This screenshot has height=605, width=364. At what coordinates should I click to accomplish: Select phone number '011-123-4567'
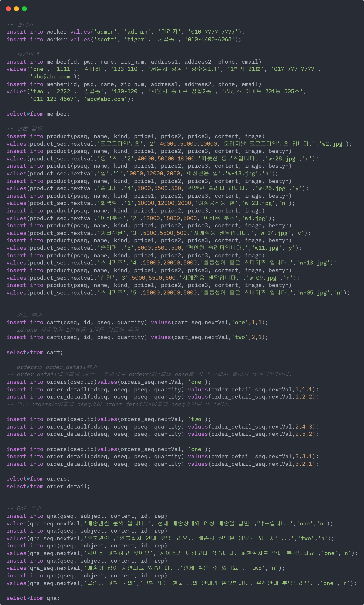53,99
